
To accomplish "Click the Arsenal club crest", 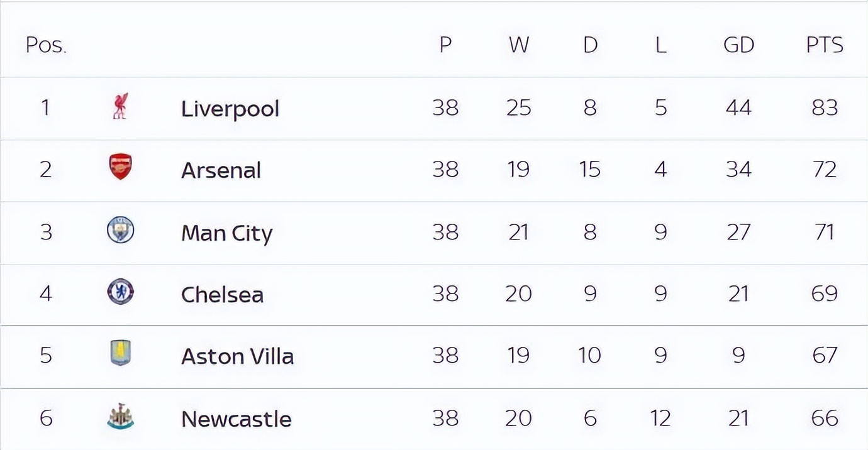I will (x=120, y=167).
